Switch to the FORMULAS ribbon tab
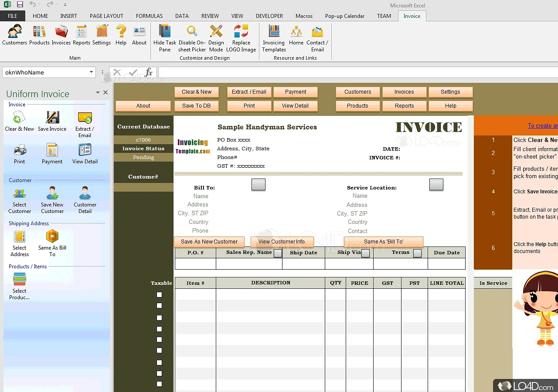558x392 pixels. 149,16
